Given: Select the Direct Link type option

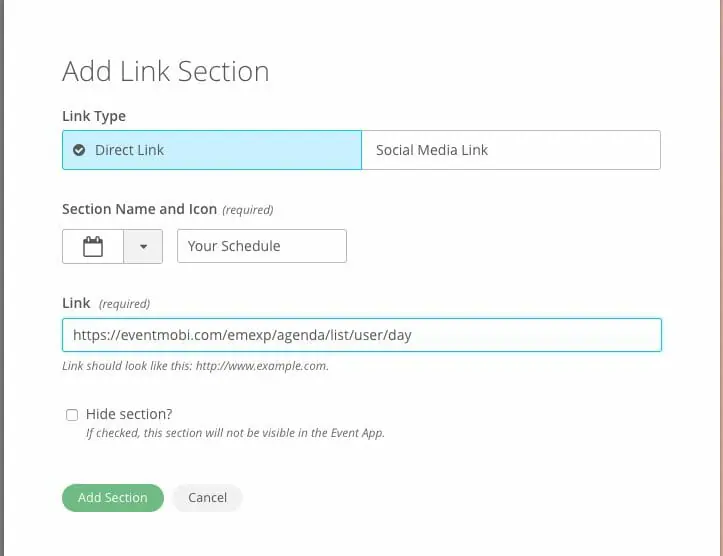Looking at the screenshot, I should click(211, 150).
